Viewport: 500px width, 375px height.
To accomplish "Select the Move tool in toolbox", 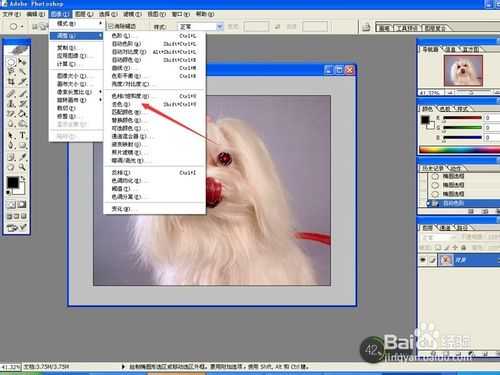I will pyautogui.click(x=22, y=62).
